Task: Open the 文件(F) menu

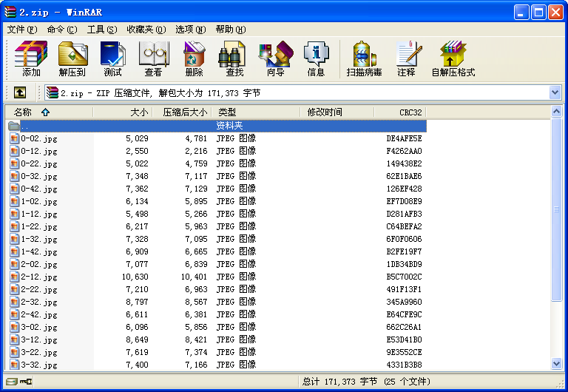Action: (22, 30)
